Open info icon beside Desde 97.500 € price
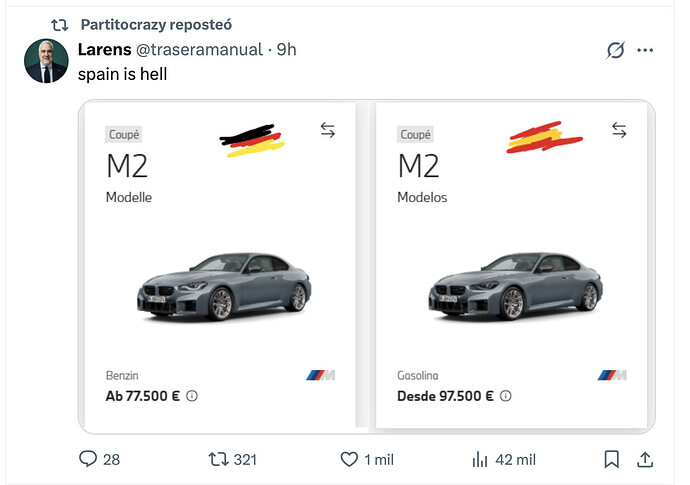 pyautogui.click(x=506, y=396)
